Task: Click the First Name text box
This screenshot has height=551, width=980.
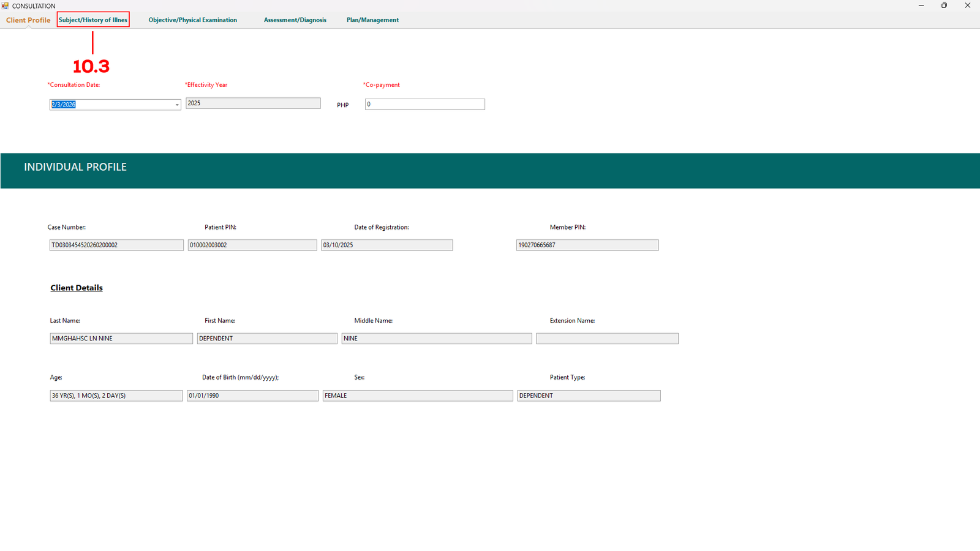Action: [266, 339]
